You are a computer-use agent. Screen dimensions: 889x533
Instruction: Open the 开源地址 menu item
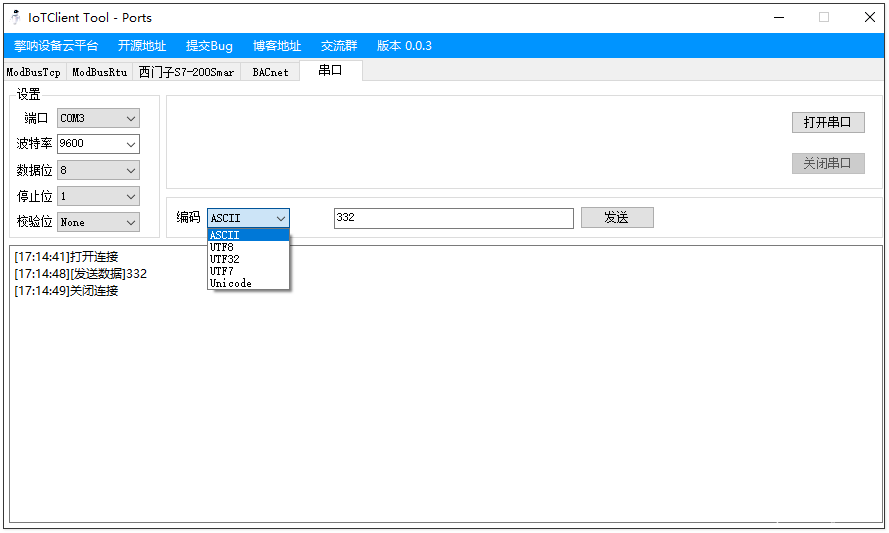[142, 46]
